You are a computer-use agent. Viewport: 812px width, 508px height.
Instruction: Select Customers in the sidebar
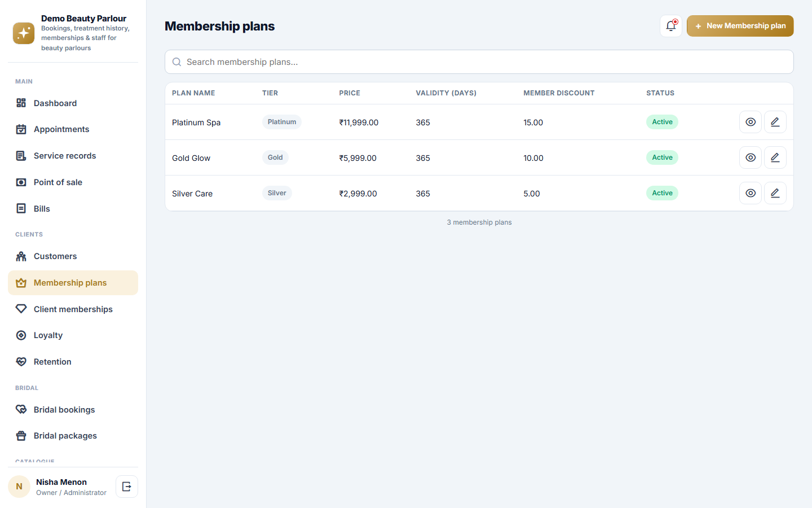(73, 256)
